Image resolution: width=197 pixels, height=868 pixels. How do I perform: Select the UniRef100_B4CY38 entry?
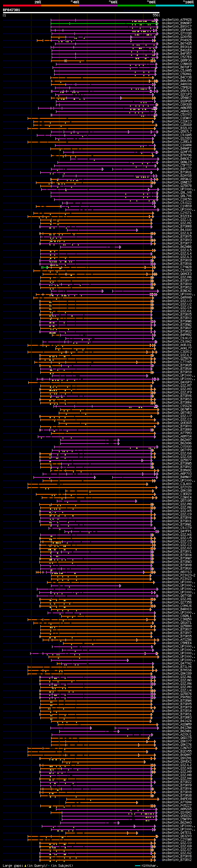pyautogui.click(x=177, y=78)
